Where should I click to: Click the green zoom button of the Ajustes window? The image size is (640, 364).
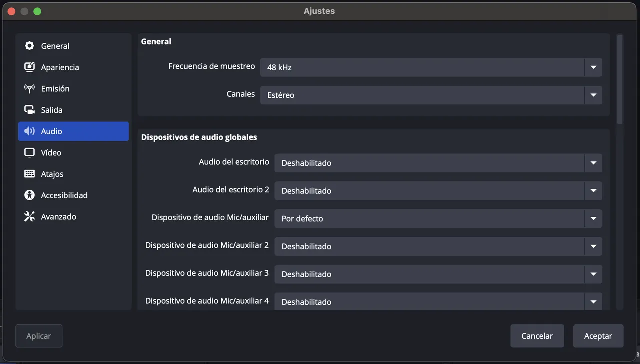[37, 11]
